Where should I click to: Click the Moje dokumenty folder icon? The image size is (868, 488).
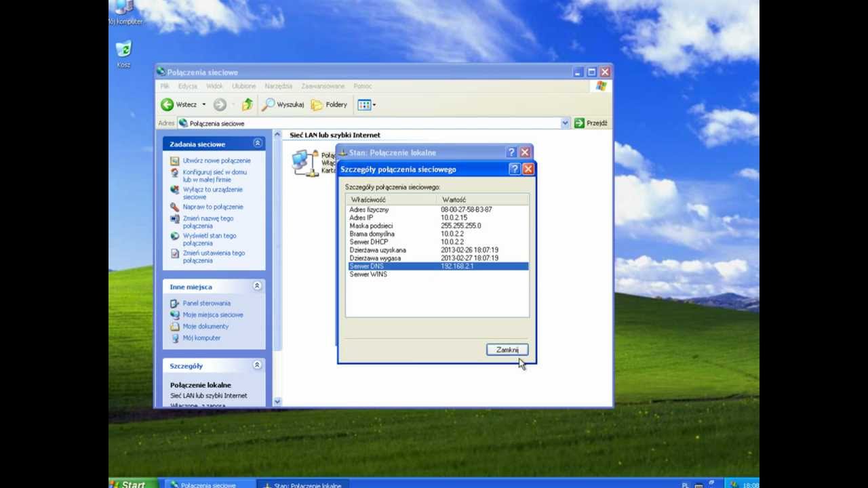tap(174, 326)
